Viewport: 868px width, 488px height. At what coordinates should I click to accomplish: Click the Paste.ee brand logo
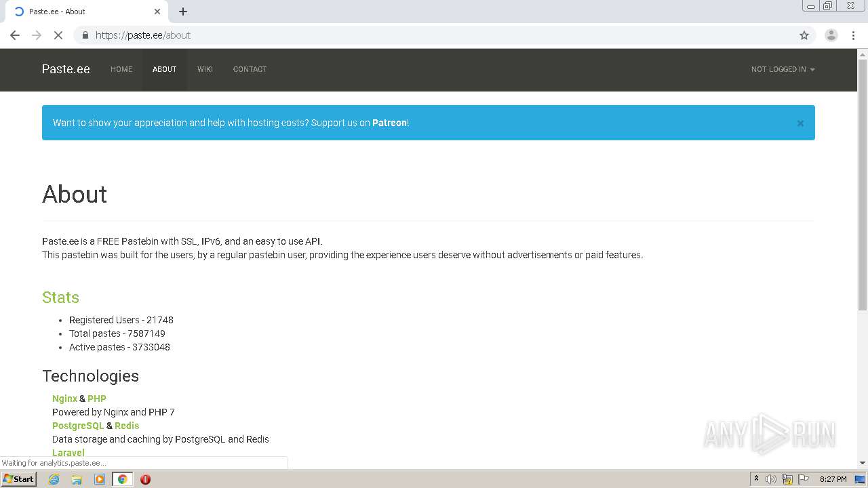66,69
